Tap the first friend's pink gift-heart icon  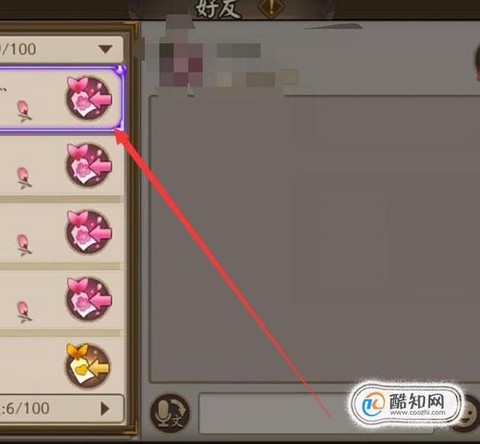pyautogui.click(x=89, y=99)
